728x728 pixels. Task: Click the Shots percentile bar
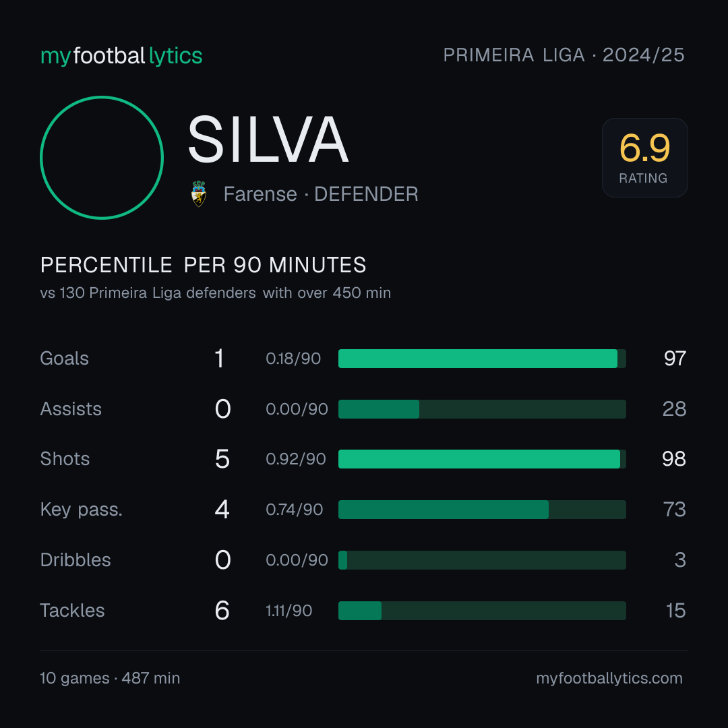point(482,459)
